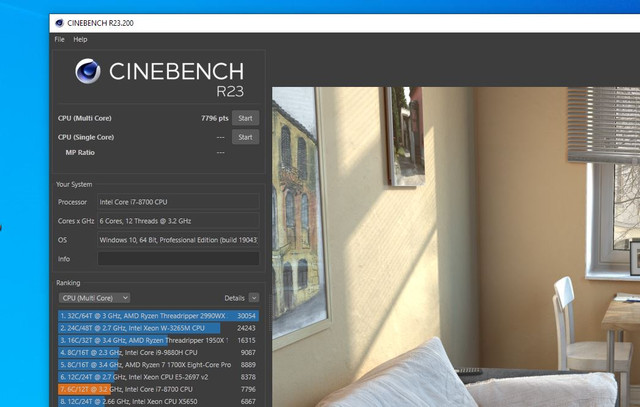
Task: Select ranking row AMD Ryzen Threadripper 2990WX
Action: (158, 316)
